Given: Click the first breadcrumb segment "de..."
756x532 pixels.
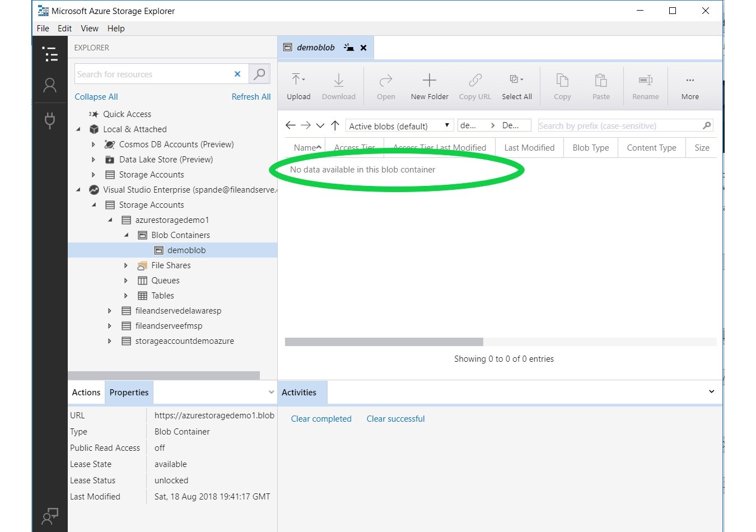Looking at the screenshot, I should coord(469,125).
